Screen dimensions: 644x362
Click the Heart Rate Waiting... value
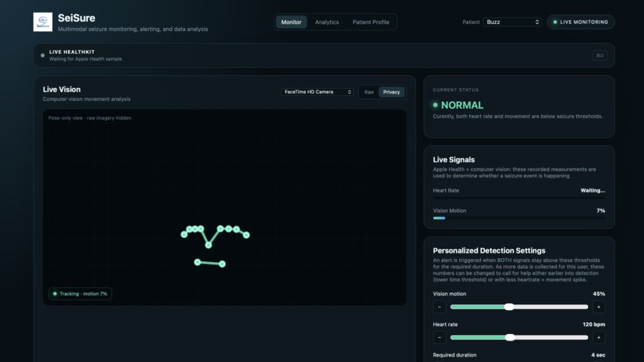point(593,191)
